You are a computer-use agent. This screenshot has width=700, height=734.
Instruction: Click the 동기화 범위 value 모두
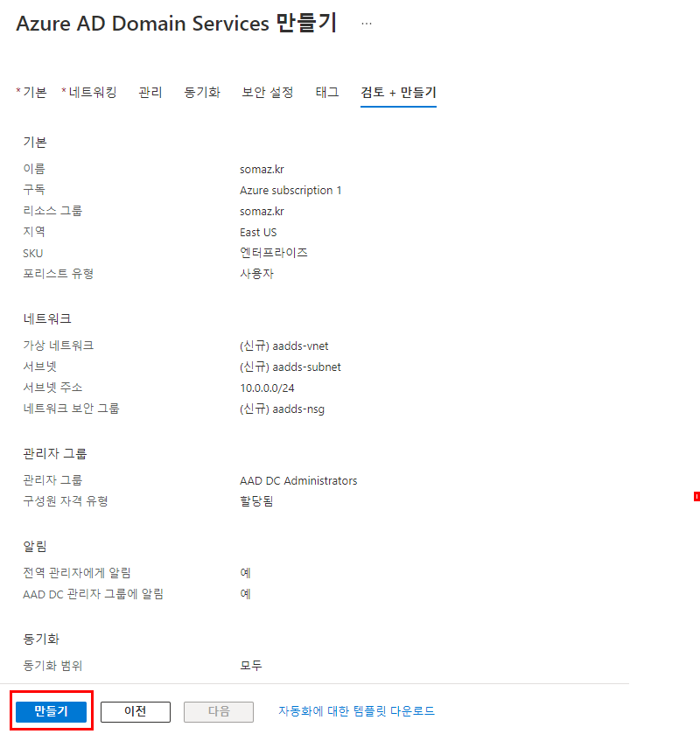[x=251, y=666]
